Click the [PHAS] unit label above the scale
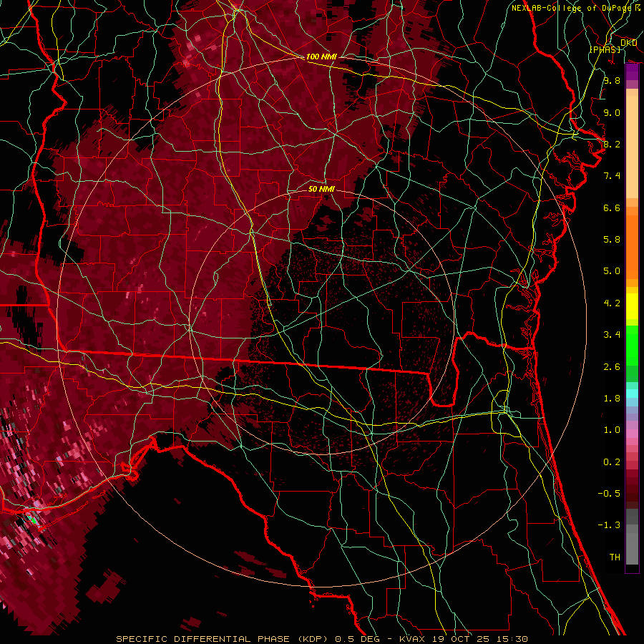The image size is (644, 644). coord(605,49)
